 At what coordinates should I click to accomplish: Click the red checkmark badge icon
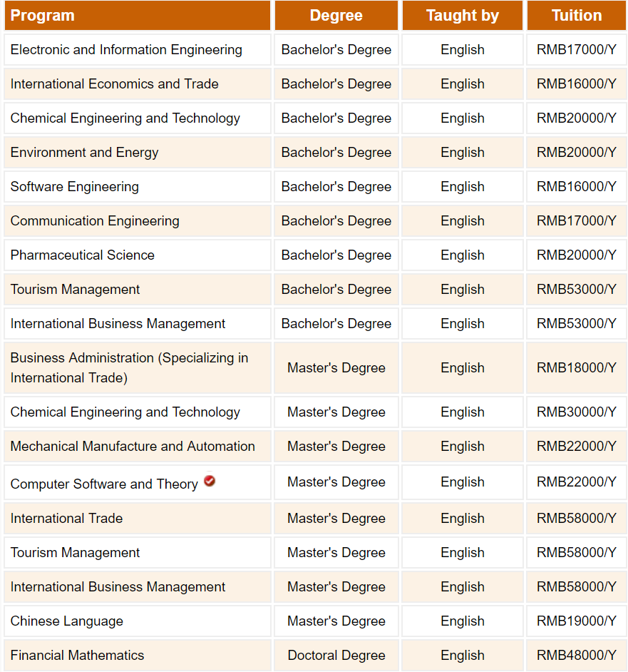[x=209, y=481]
